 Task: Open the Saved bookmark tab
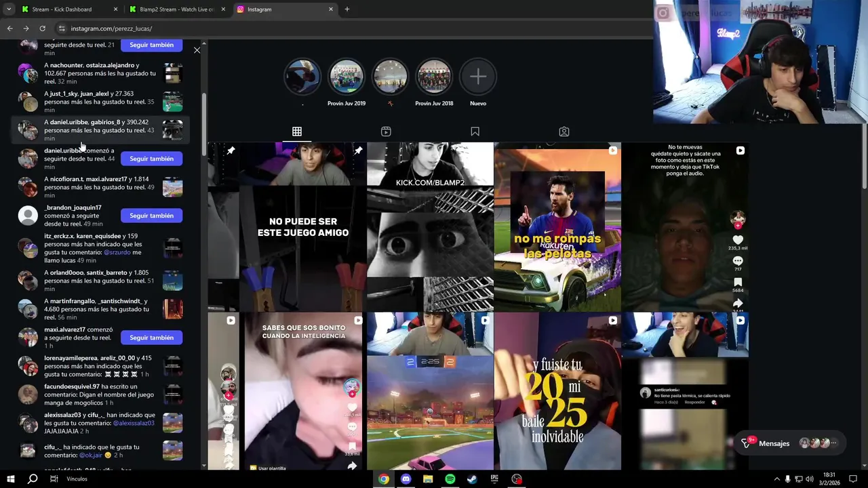pyautogui.click(x=475, y=131)
